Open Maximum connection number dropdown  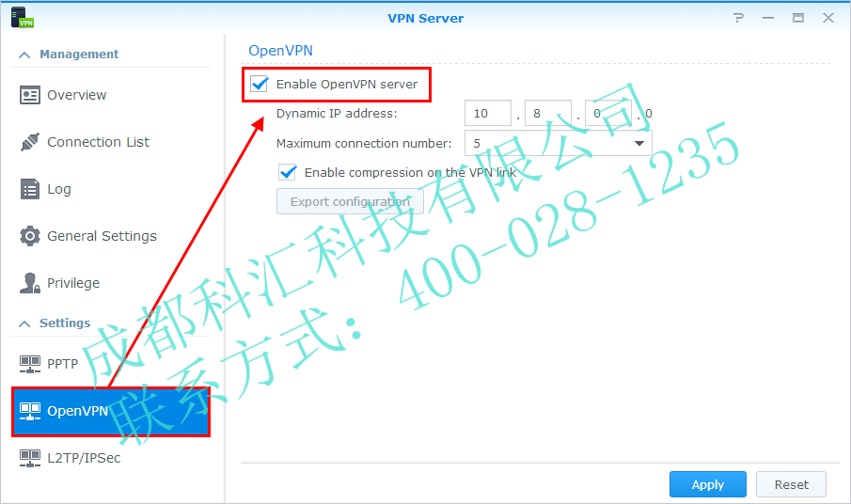click(x=558, y=143)
